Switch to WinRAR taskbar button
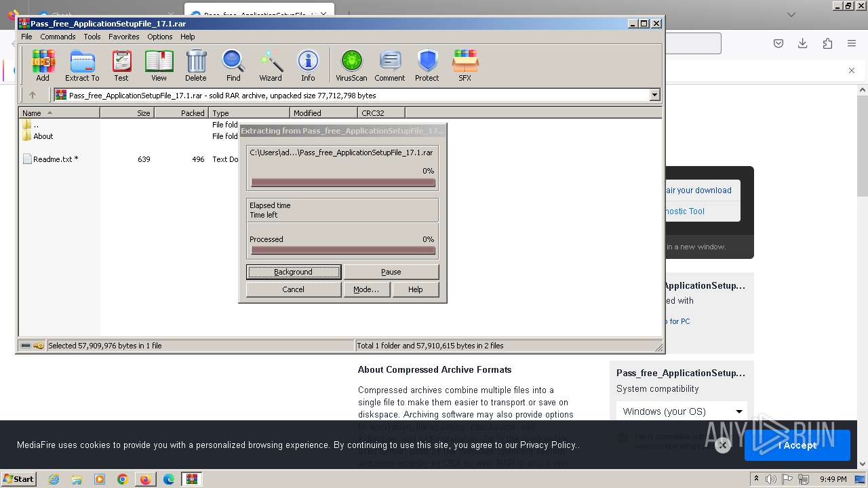 tap(192, 479)
